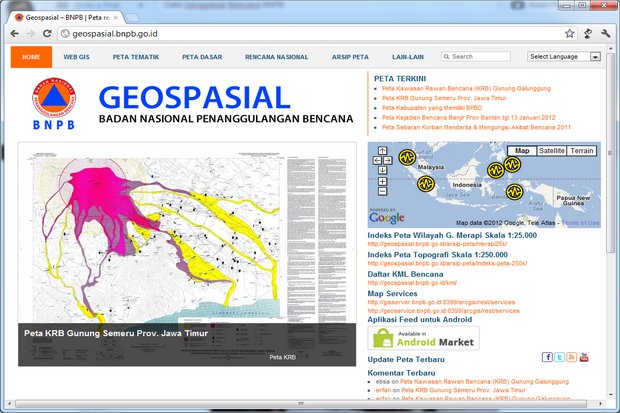Click the earthquake marker near Malaysia label
This screenshot has height=413, width=620.
tap(407, 157)
